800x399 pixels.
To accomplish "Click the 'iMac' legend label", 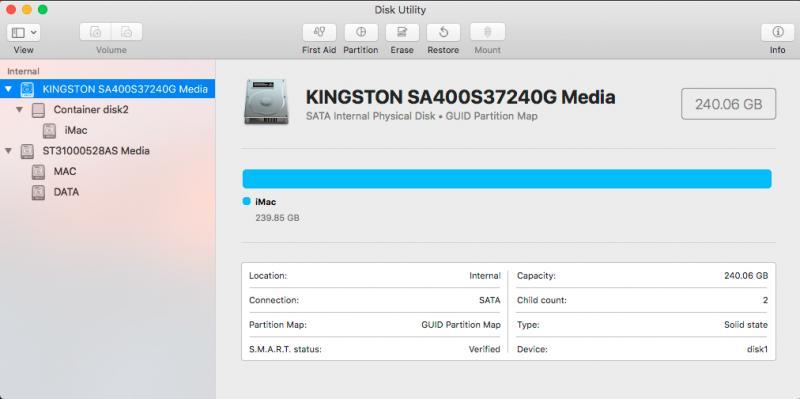I will pyautogui.click(x=265, y=202).
